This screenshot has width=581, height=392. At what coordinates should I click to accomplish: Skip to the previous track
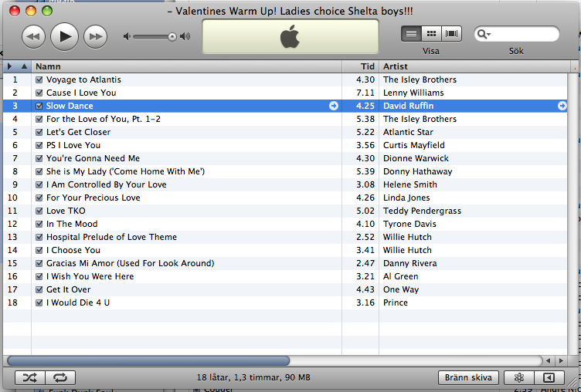(x=33, y=36)
